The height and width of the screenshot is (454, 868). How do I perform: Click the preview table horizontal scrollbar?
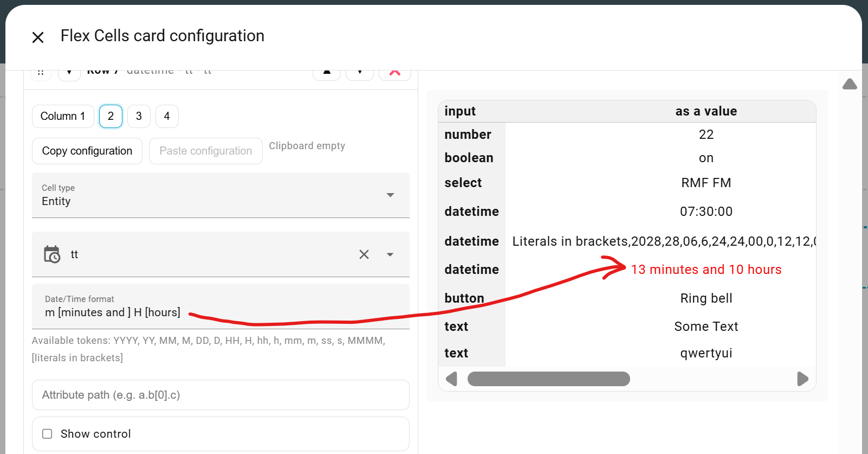548,379
